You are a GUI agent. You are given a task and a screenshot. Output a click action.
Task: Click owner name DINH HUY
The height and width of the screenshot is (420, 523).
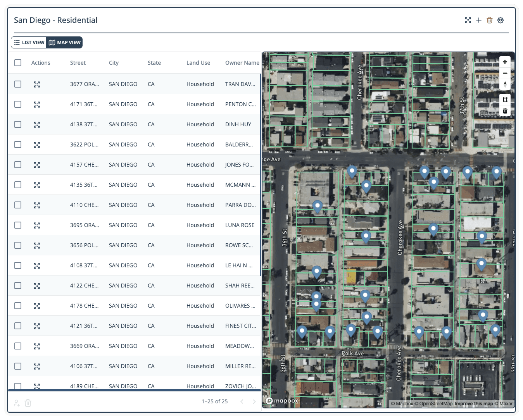click(238, 124)
